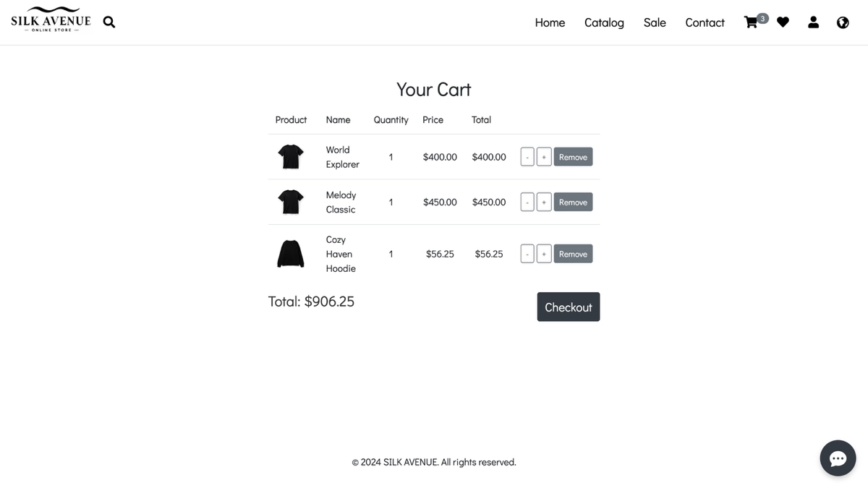Increase Melody Classic quantity
868x488 pixels.
click(x=544, y=202)
